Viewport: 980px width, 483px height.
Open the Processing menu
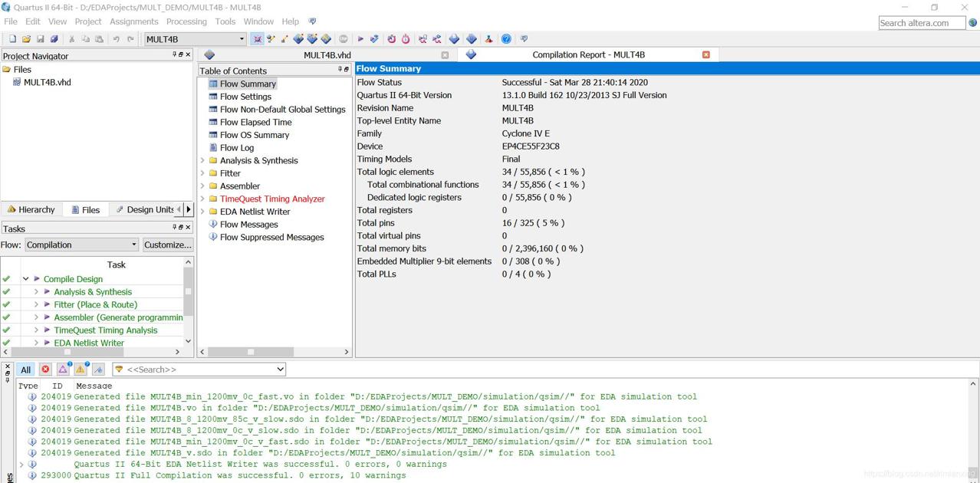pyautogui.click(x=186, y=21)
